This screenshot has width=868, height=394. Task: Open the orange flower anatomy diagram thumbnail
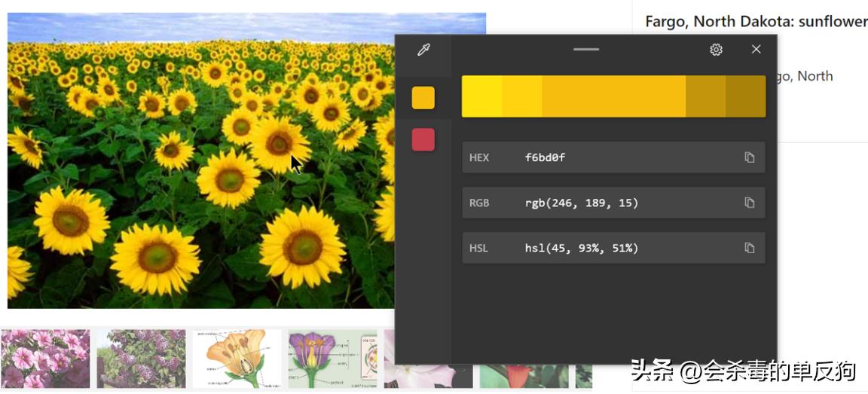pyautogui.click(x=237, y=359)
